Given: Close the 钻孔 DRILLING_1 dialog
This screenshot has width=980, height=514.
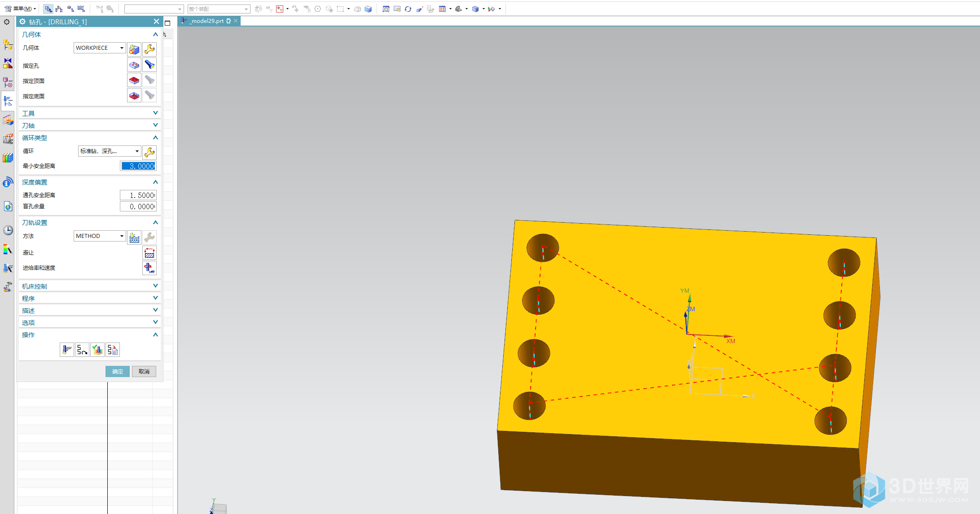Looking at the screenshot, I should tap(156, 22).
